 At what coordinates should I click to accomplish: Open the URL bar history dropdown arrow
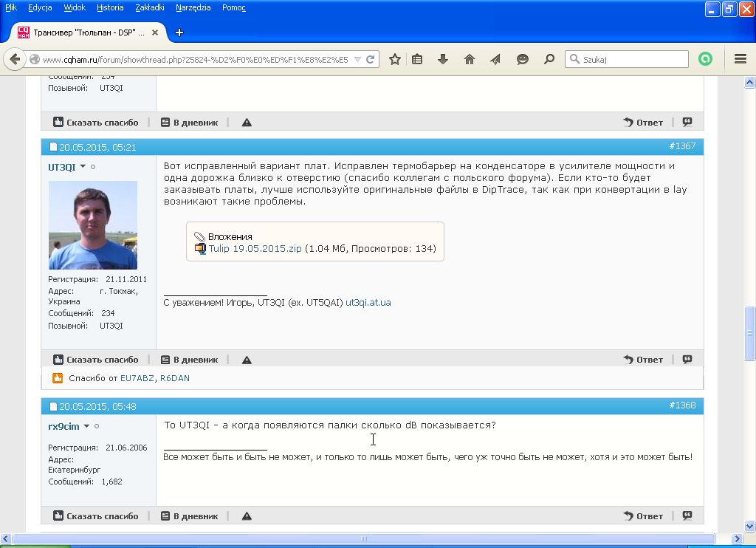tap(357, 60)
